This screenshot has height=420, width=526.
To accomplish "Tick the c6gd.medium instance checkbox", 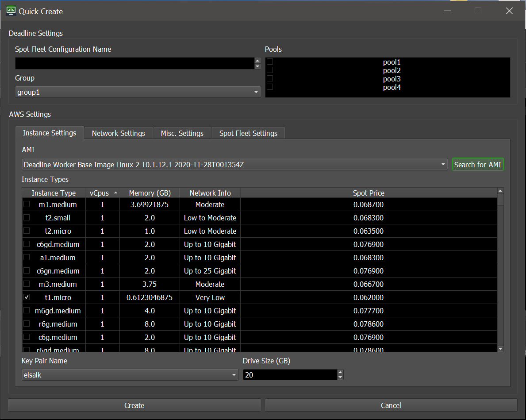I will 27,244.
